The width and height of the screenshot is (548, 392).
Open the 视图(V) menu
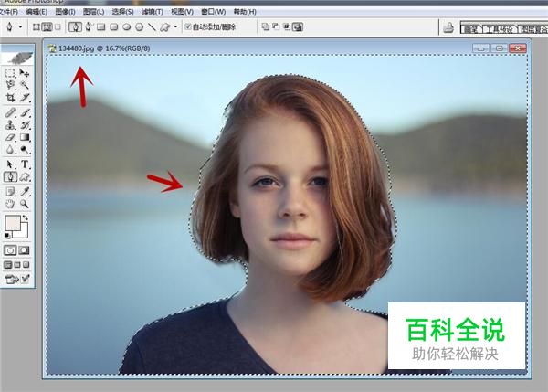pos(182,12)
